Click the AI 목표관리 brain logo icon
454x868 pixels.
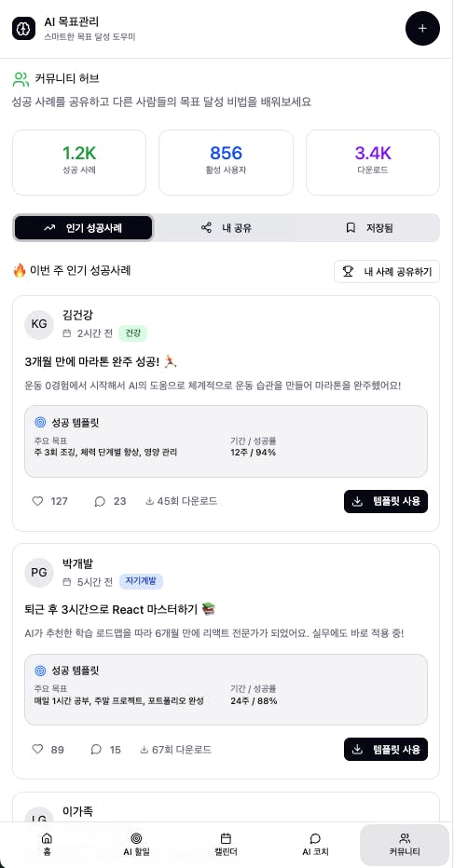(23, 28)
